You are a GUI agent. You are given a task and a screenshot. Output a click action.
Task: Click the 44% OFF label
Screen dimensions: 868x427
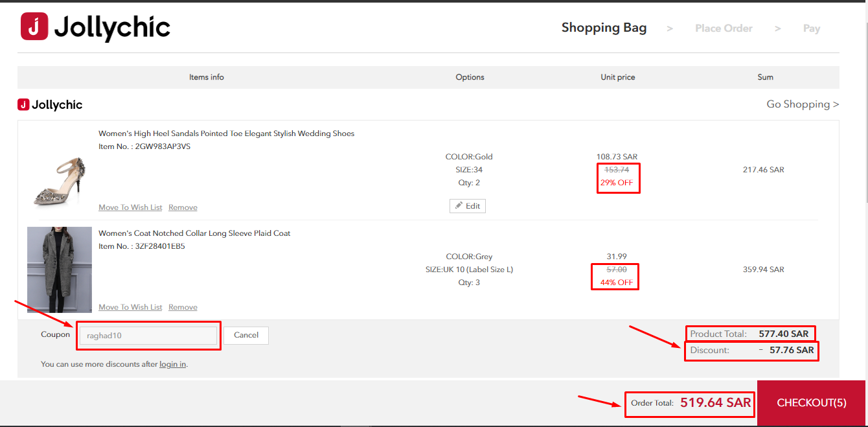click(x=617, y=283)
